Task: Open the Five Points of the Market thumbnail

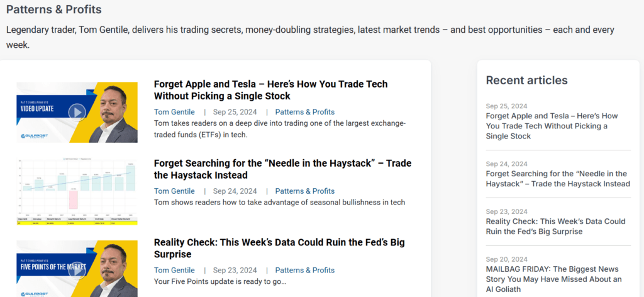Action: click(77, 268)
